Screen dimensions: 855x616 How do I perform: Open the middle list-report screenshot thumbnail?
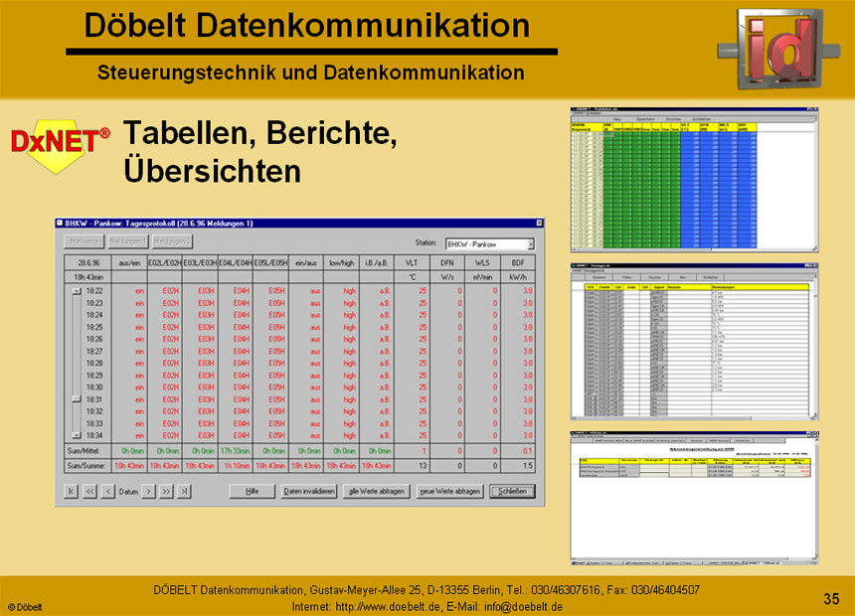coord(694,342)
